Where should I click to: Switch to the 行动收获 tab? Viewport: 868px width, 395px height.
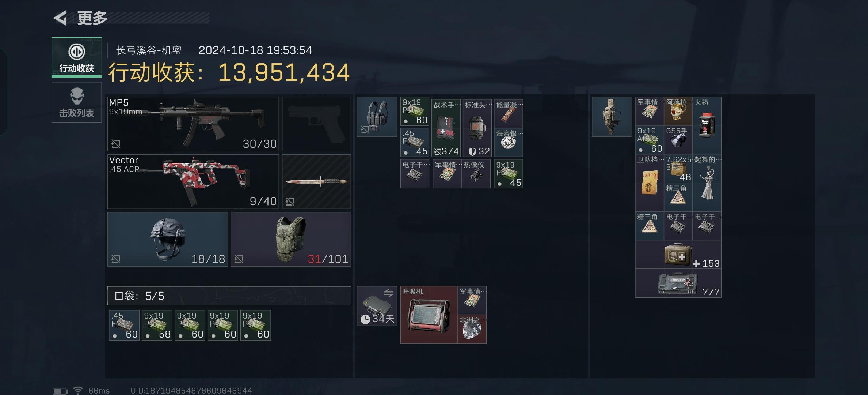pyautogui.click(x=77, y=57)
